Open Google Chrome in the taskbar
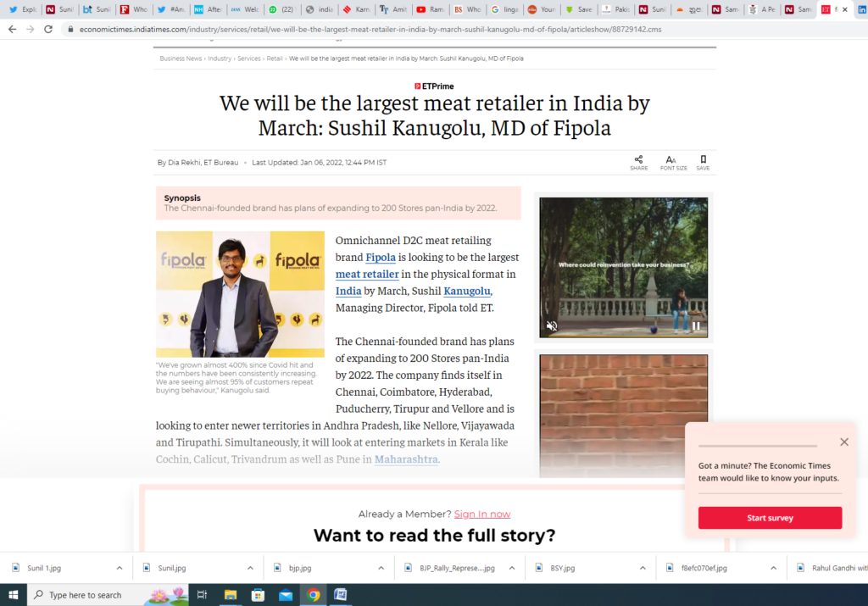Screen dimensions: 868x606 click(314, 595)
